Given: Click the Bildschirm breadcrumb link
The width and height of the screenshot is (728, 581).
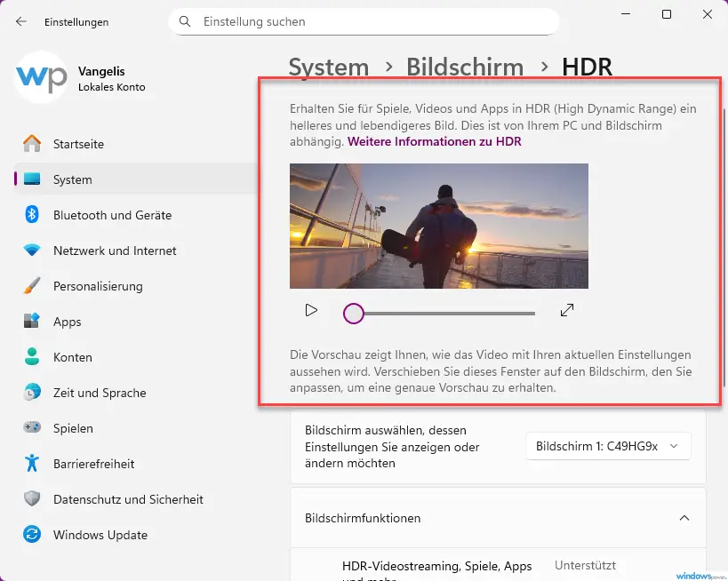Looking at the screenshot, I should click(x=465, y=68).
